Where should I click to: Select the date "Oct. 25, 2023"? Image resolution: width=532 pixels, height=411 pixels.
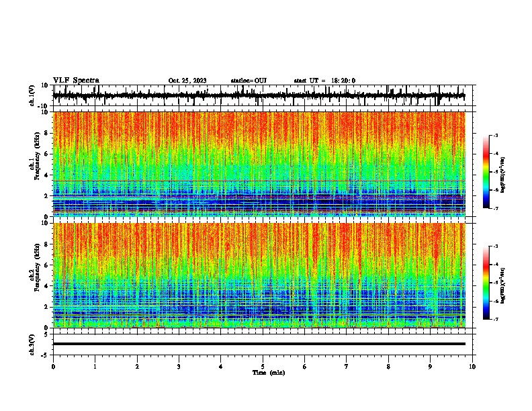point(187,81)
